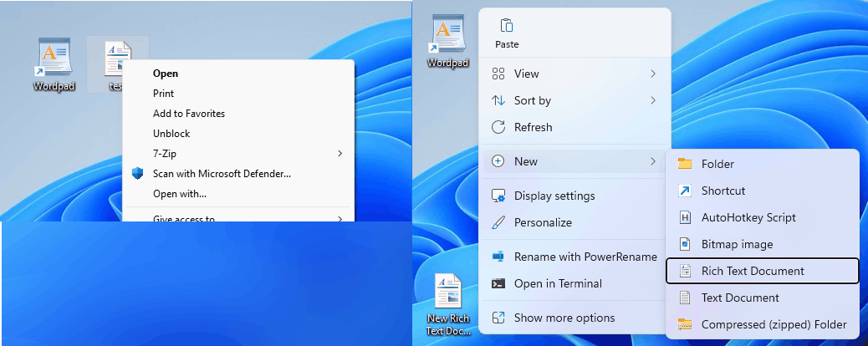Image resolution: width=868 pixels, height=346 pixels.
Task: Refresh the desktop from context menu
Action: [533, 127]
